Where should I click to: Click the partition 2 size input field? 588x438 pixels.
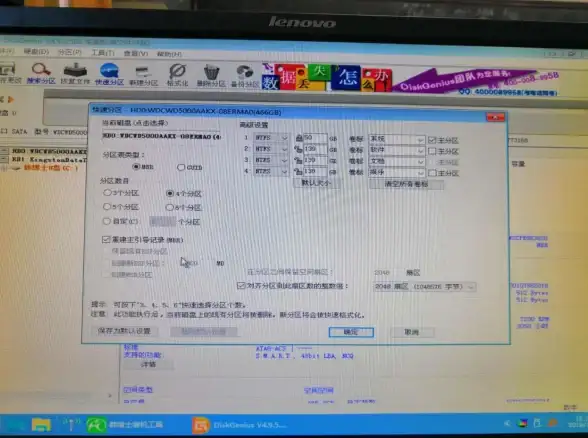[315, 149]
